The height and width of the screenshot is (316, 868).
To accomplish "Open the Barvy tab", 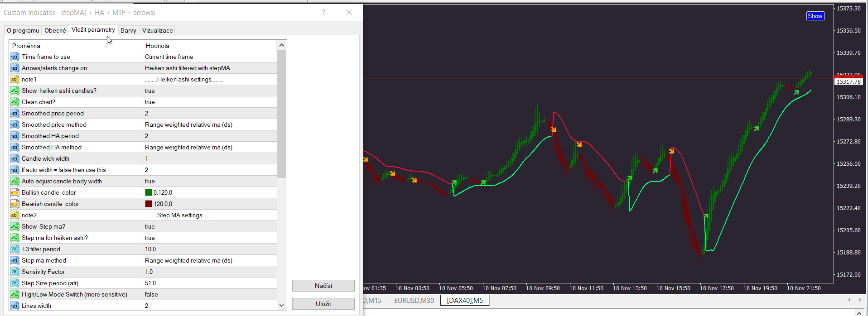I will pos(128,30).
